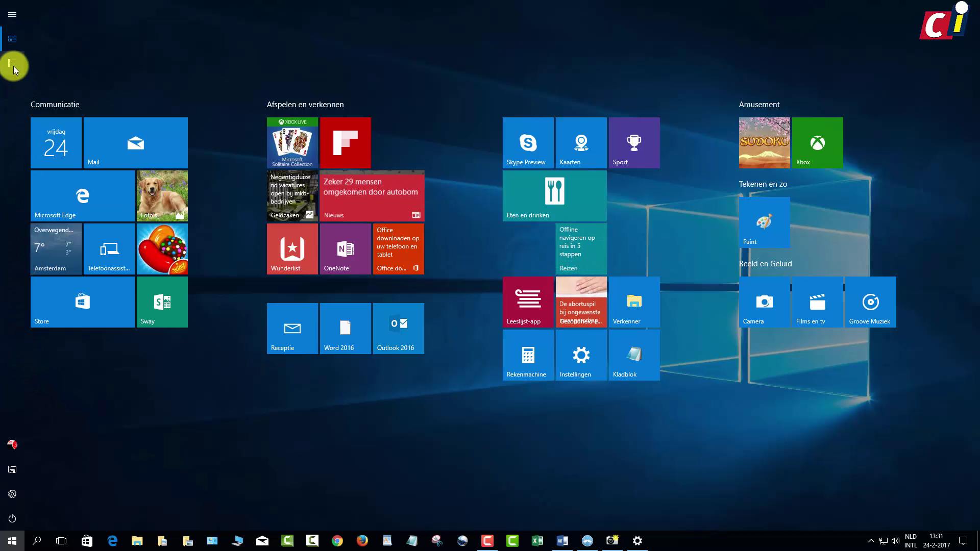Open Word 2016 from the Start tiles
The width and height of the screenshot is (980, 551).
(345, 328)
